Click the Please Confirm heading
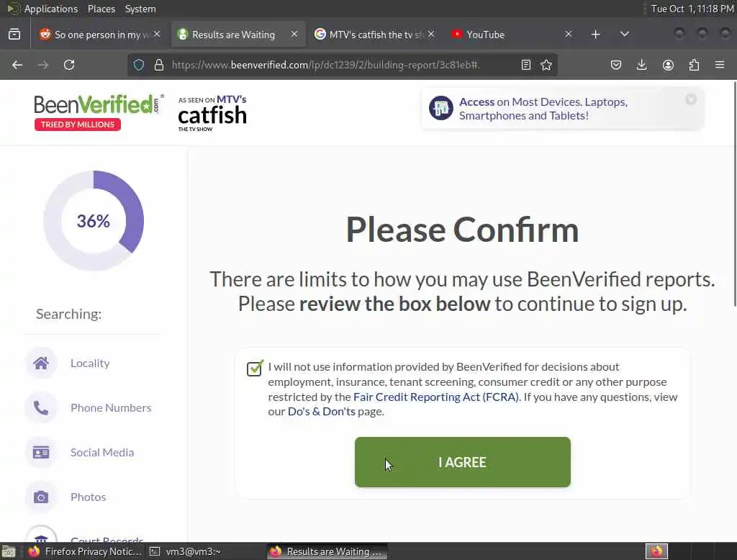737x560 pixels. (463, 230)
